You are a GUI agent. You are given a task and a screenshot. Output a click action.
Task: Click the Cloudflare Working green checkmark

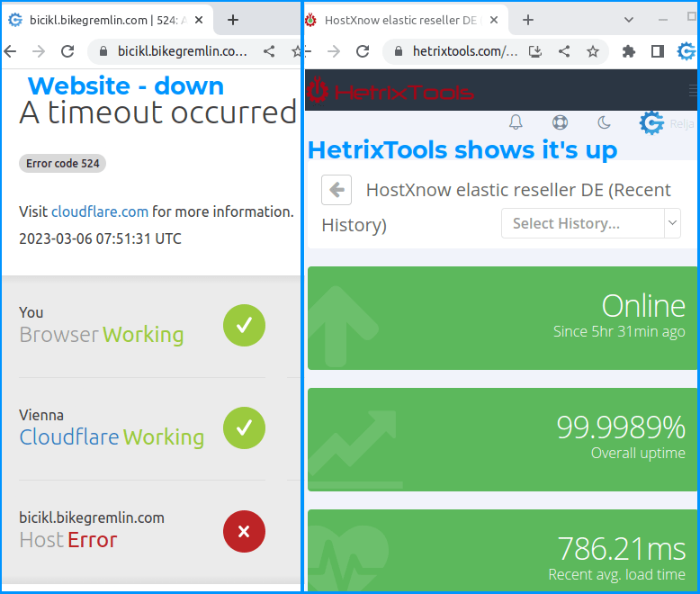[x=244, y=428]
